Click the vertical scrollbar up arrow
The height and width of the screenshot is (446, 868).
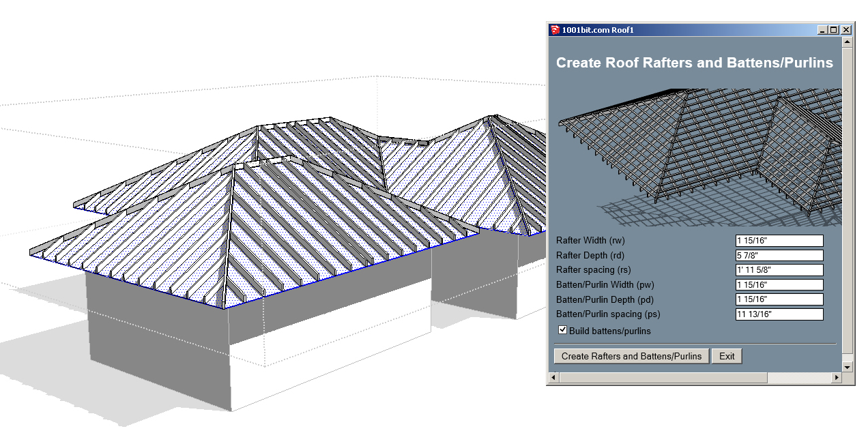[847, 42]
